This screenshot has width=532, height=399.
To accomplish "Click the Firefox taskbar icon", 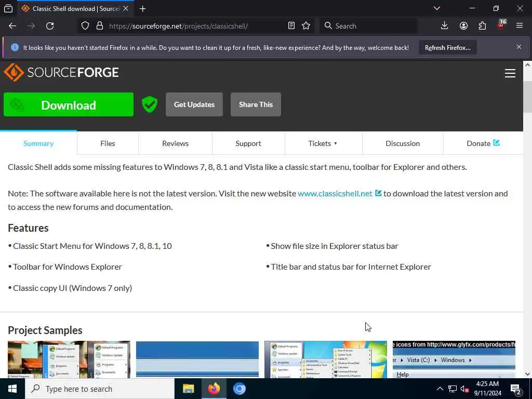I will [214, 389].
